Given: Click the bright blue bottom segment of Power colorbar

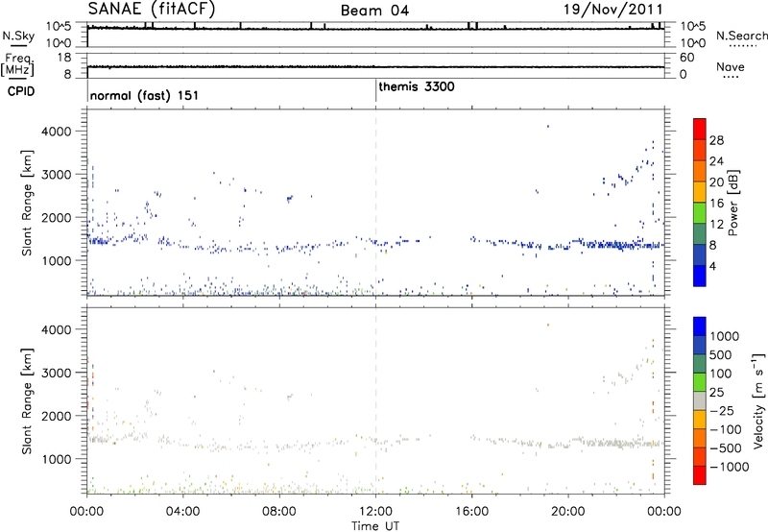Looking at the screenshot, I should point(700,276).
